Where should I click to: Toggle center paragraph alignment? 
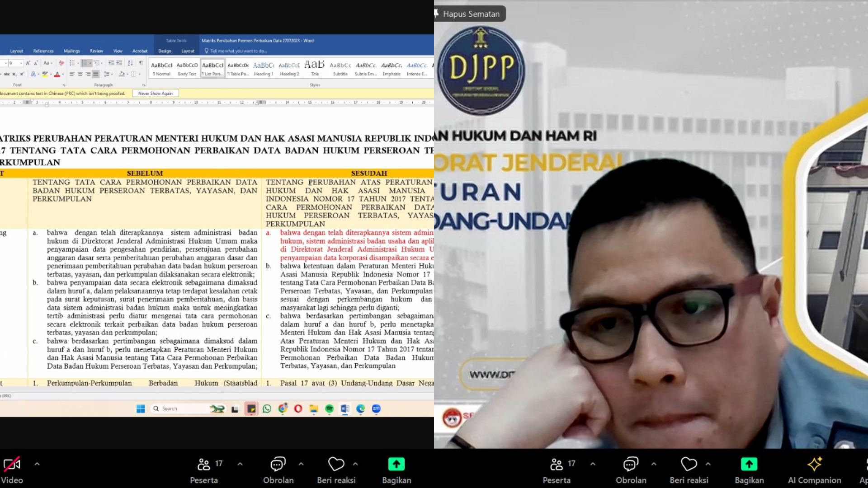click(x=80, y=74)
